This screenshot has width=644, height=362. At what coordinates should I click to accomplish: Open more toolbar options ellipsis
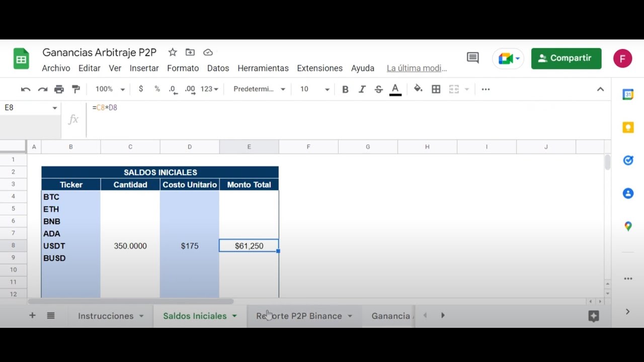click(x=486, y=89)
